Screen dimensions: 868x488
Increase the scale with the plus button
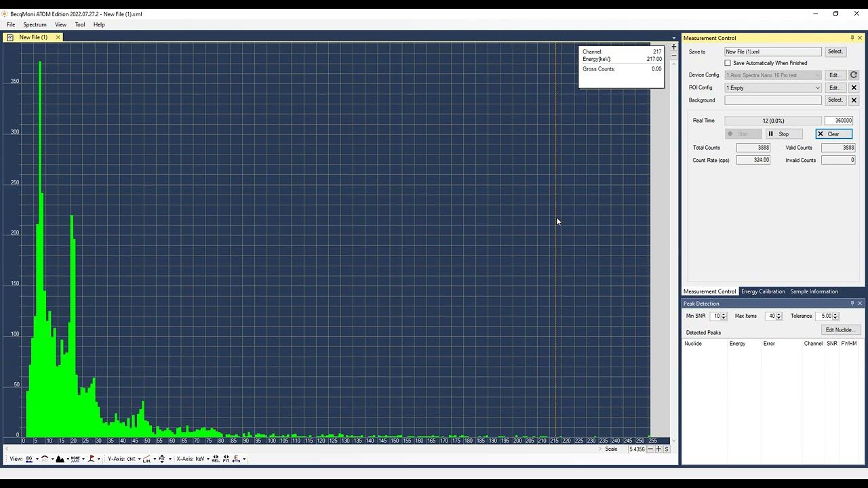click(658, 449)
